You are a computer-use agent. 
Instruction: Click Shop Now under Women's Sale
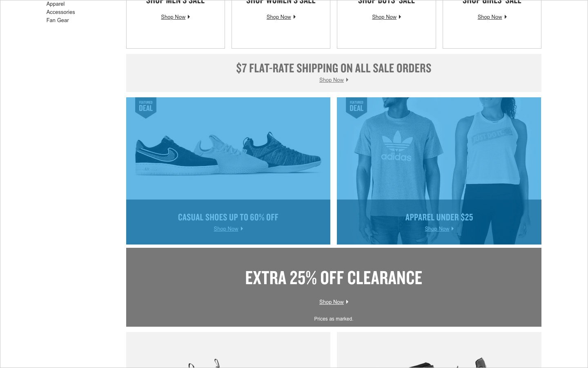click(x=279, y=17)
